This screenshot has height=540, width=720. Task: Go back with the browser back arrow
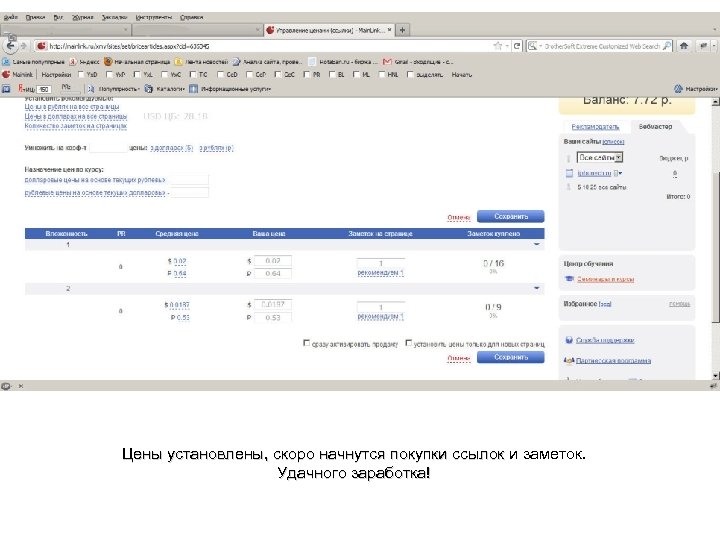pos(10,46)
